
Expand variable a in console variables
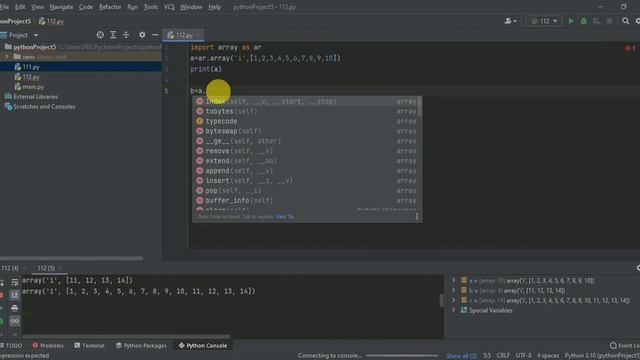pyautogui.click(x=453, y=280)
